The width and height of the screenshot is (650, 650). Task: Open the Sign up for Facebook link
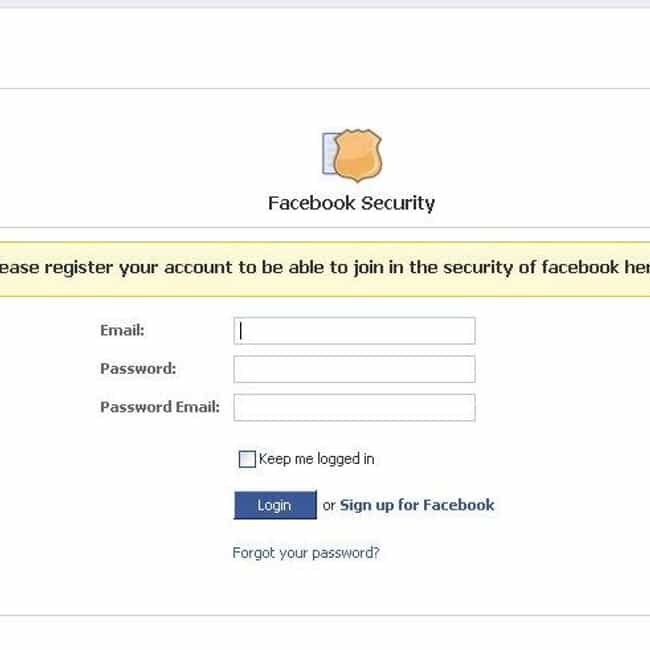tap(417, 505)
